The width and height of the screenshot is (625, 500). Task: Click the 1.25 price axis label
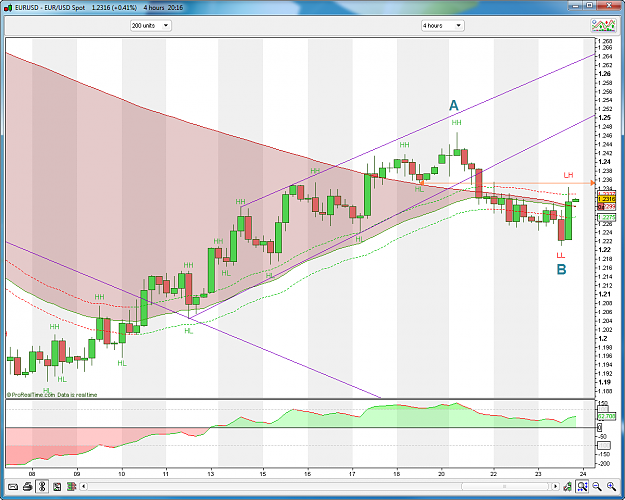coord(605,118)
